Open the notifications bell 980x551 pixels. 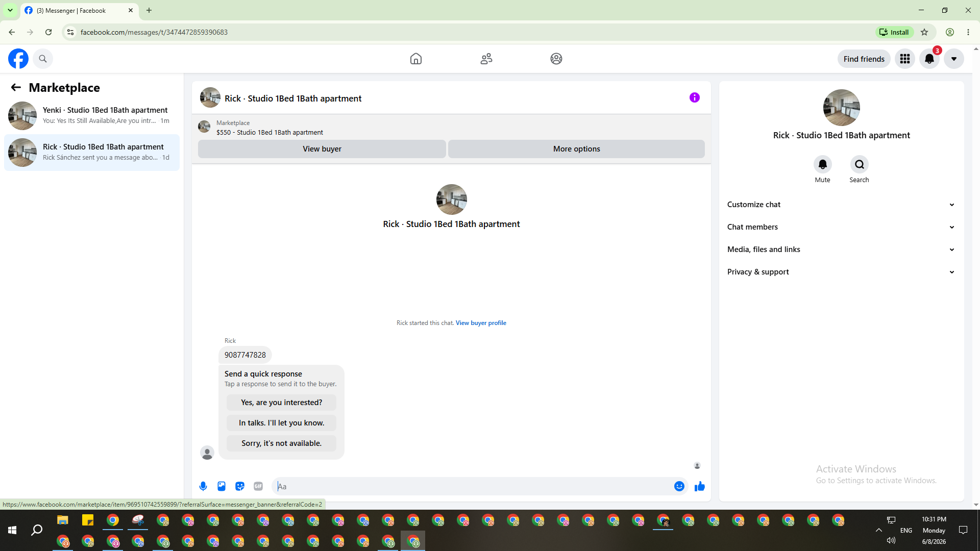click(x=929, y=59)
